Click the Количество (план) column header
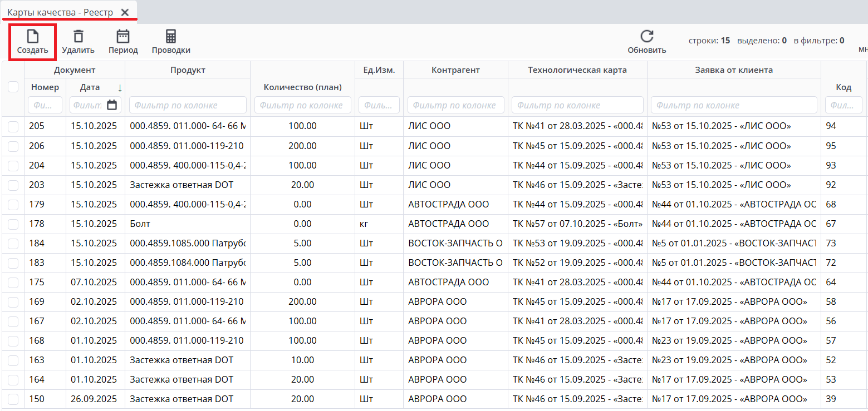Image resolution: width=868 pixels, height=411 pixels. pos(302,87)
